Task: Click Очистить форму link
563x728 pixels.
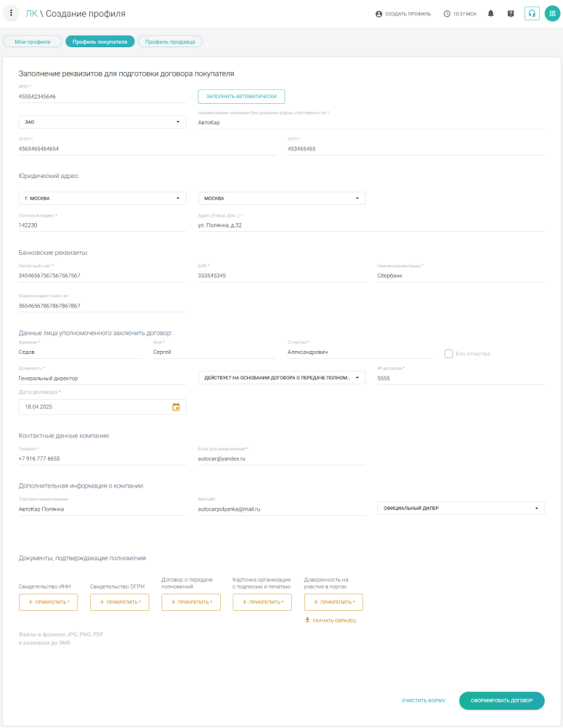Action: pyautogui.click(x=424, y=701)
